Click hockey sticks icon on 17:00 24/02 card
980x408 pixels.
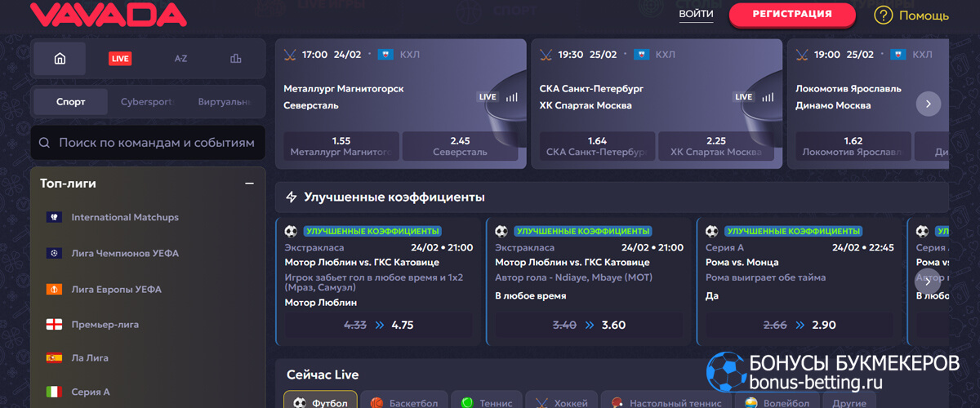(290, 55)
